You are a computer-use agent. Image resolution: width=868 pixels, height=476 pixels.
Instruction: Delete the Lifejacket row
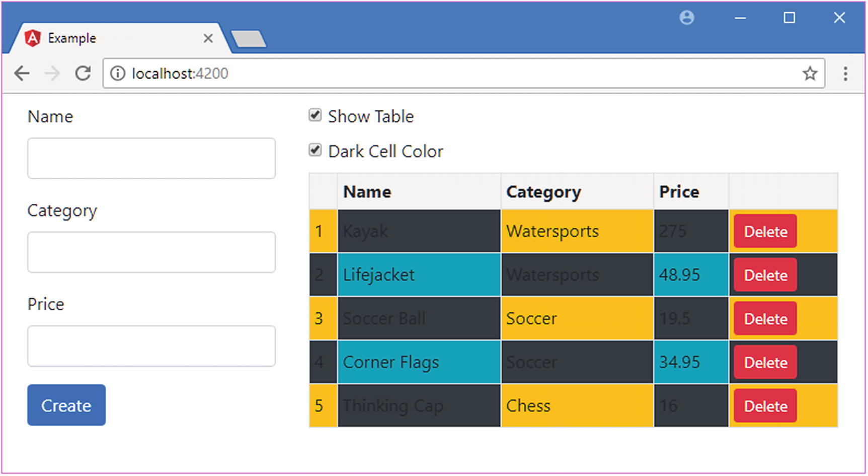(765, 275)
